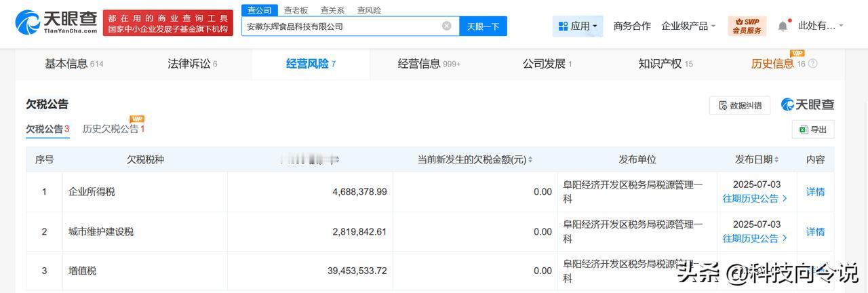Click the 天眼查 logo beside 数据纠错
Screen dimensions: 868x293
[808, 104]
